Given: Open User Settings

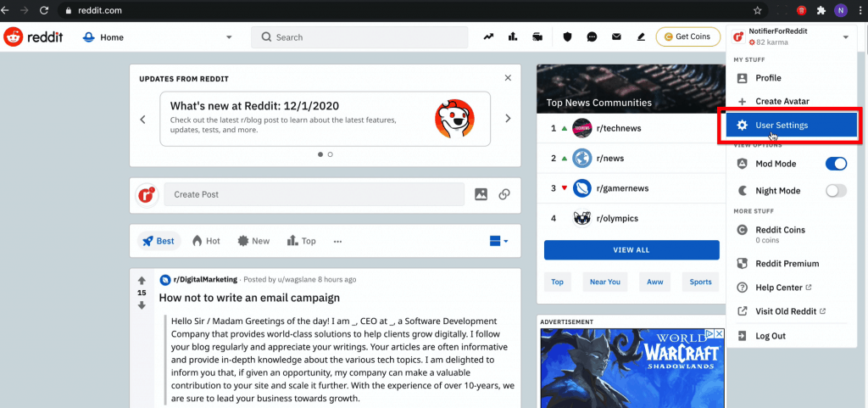Looking at the screenshot, I should pos(792,126).
